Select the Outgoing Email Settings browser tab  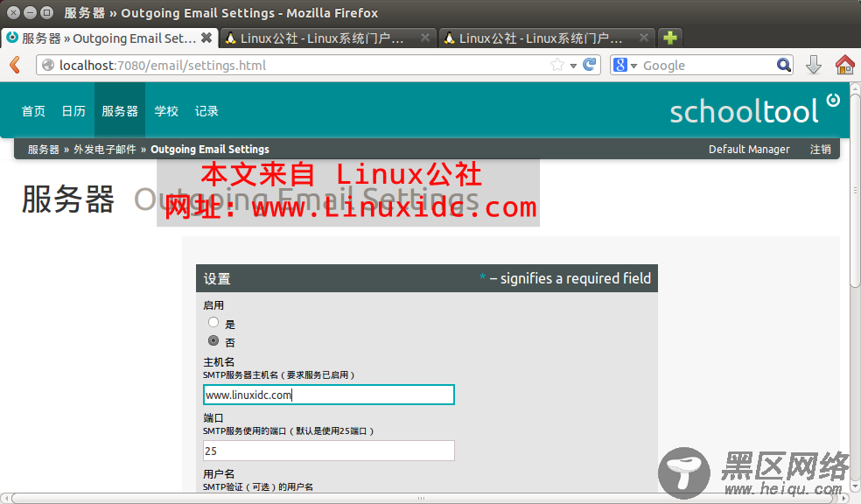click(x=108, y=38)
